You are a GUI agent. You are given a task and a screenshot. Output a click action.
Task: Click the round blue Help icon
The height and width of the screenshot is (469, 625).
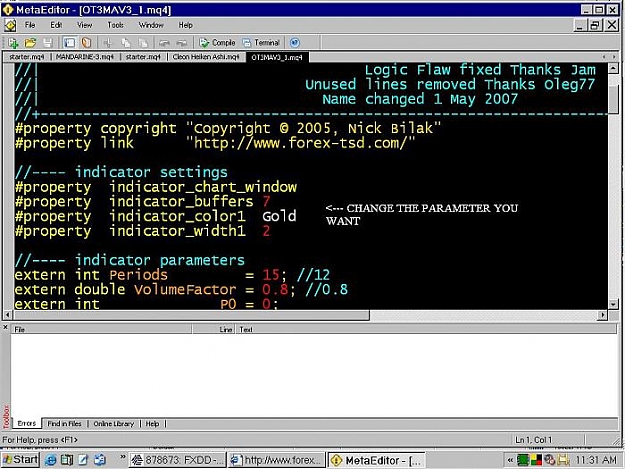pyautogui.click(x=295, y=43)
